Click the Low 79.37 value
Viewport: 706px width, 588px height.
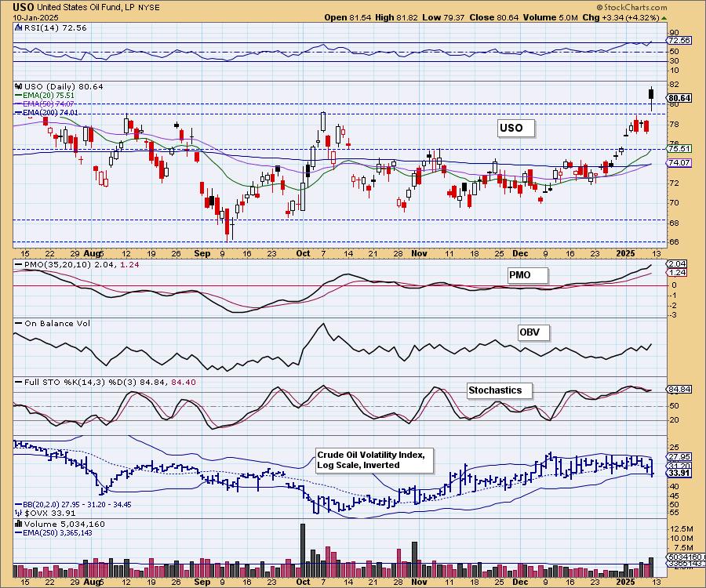tap(443, 17)
